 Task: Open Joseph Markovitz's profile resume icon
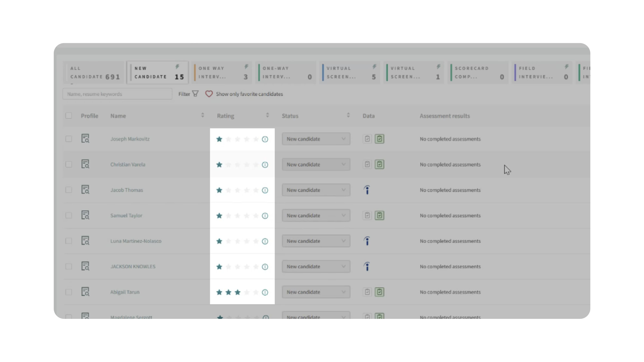point(85,139)
